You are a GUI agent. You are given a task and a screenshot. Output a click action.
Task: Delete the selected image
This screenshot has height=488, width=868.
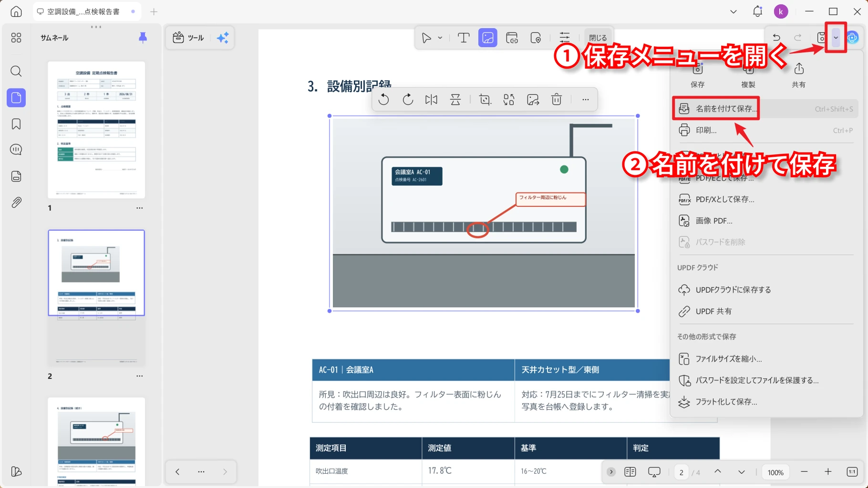click(557, 100)
